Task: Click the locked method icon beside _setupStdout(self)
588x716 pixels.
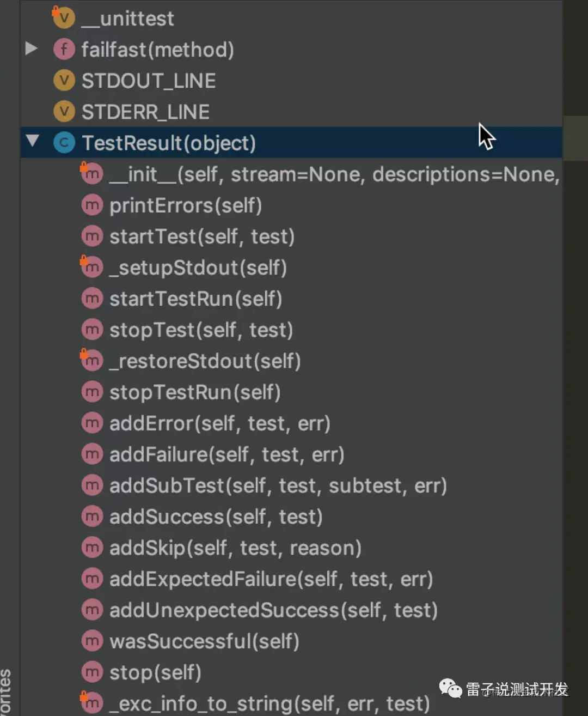Action: [x=91, y=267]
